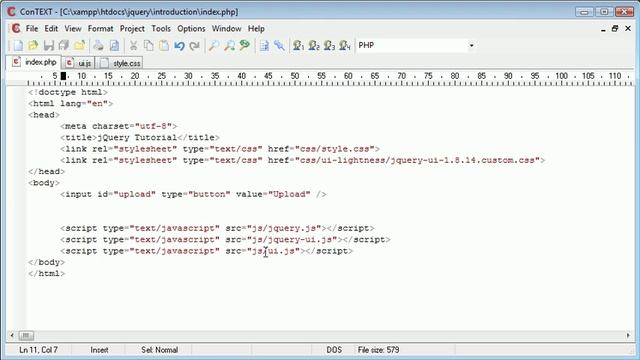640x360 pixels.
Task: Open the File menu
Action: [32, 29]
